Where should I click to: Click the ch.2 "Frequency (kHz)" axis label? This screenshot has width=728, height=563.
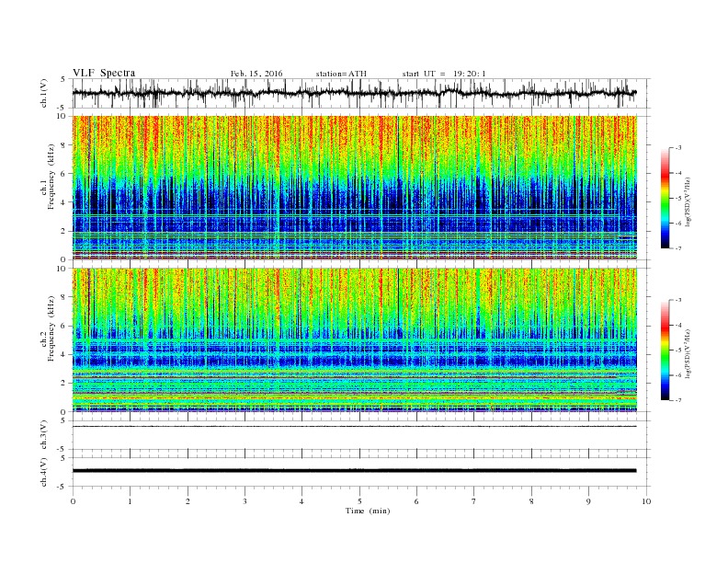point(51,328)
